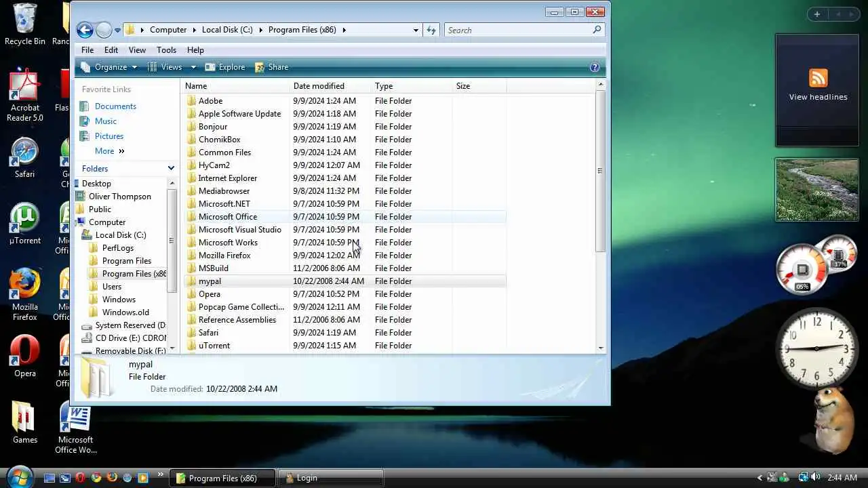Click the Music favorite link
This screenshot has width=868, height=488.
(x=105, y=121)
